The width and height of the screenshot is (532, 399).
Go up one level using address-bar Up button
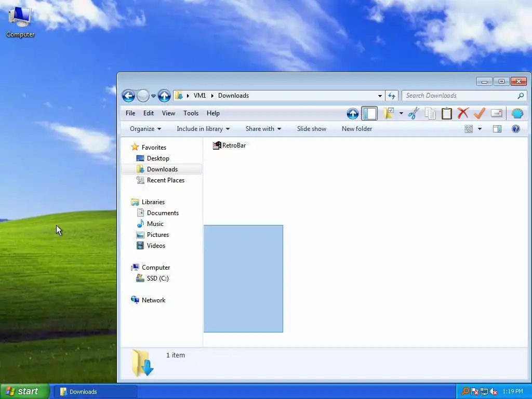[164, 96]
